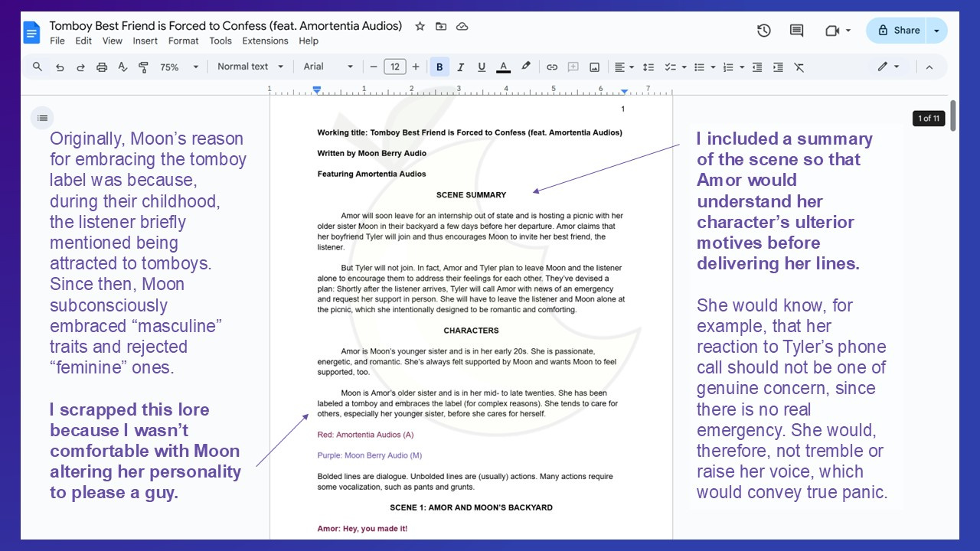Open the Extensions menu
The height and width of the screenshot is (551, 980).
[x=265, y=41]
